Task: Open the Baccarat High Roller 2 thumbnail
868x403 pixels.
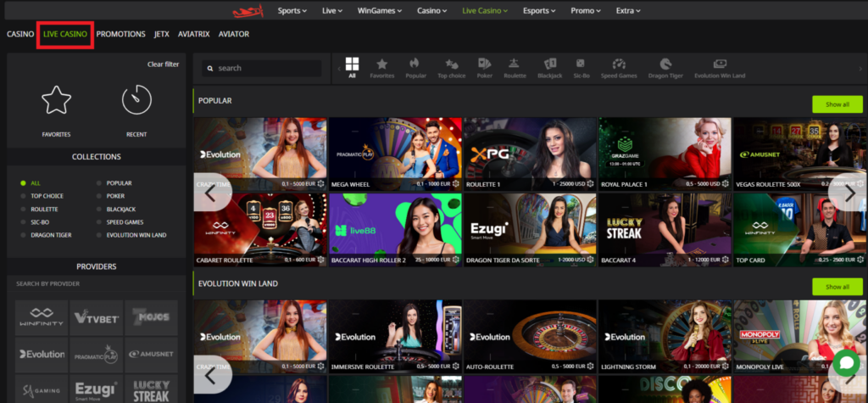Action: point(395,230)
